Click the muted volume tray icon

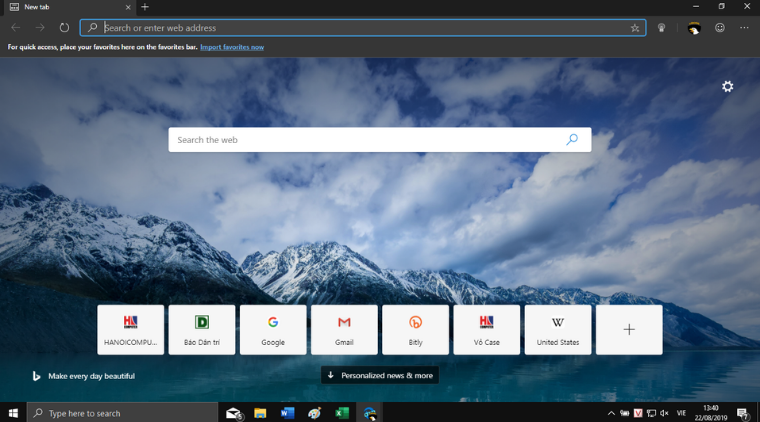click(665, 413)
